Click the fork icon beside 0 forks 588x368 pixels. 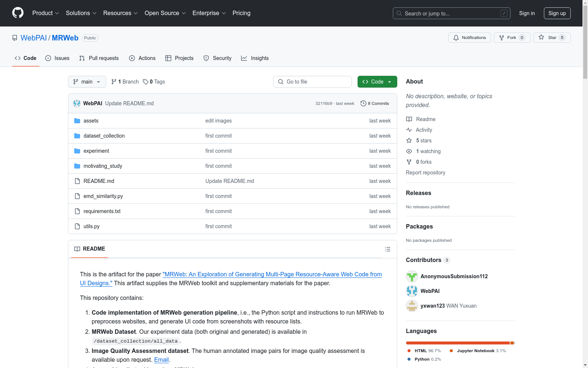pos(409,162)
